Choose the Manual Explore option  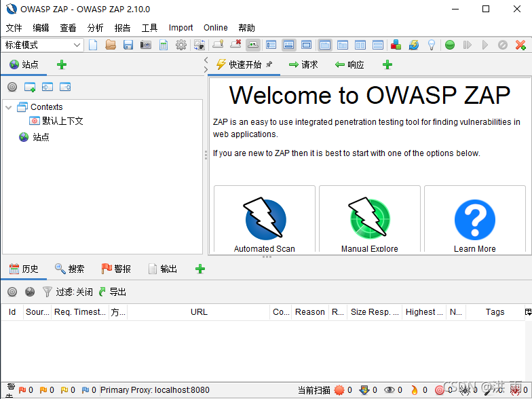pos(370,218)
